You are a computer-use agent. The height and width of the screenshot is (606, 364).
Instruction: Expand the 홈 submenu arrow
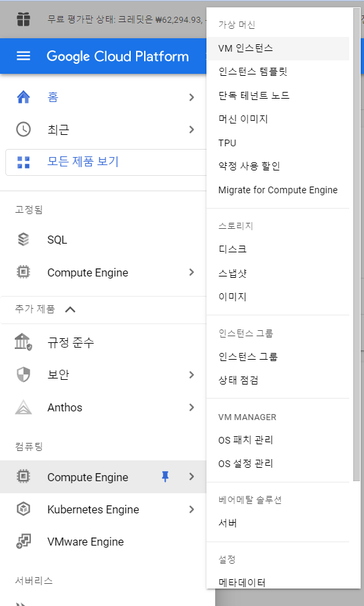click(192, 97)
